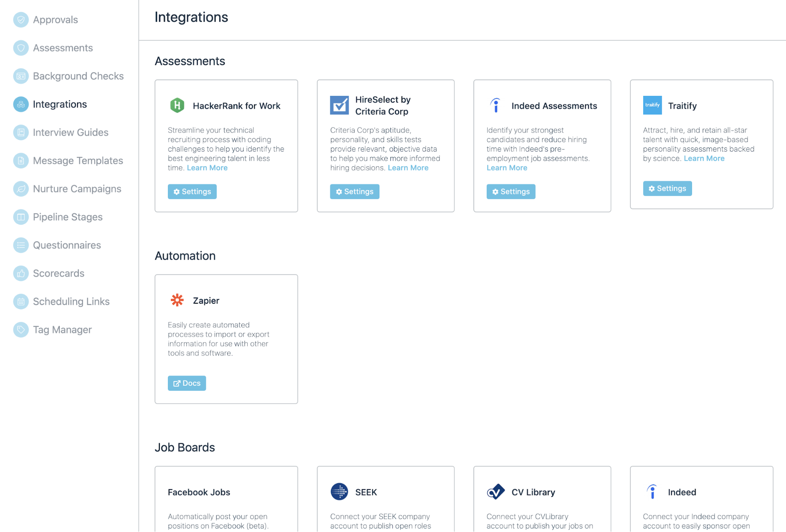Click the Job Boards section heading
Screen dimensions: 786x532
tap(185, 447)
